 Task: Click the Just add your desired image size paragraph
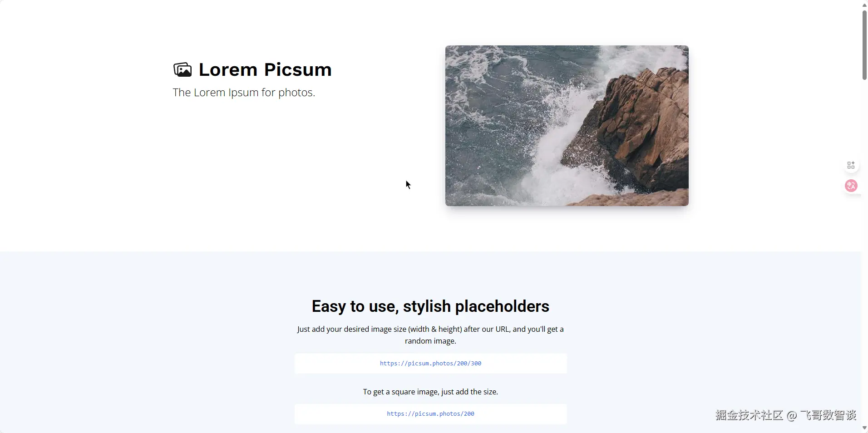pos(430,335)
